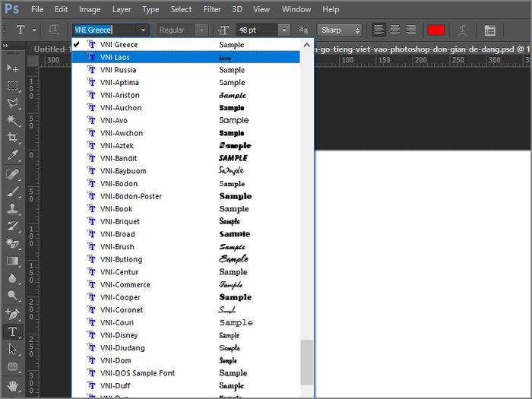The height and width of the screenshot is (399, 532).
Task: Click the 48 pt font size field
Action: tap(257, 30)
